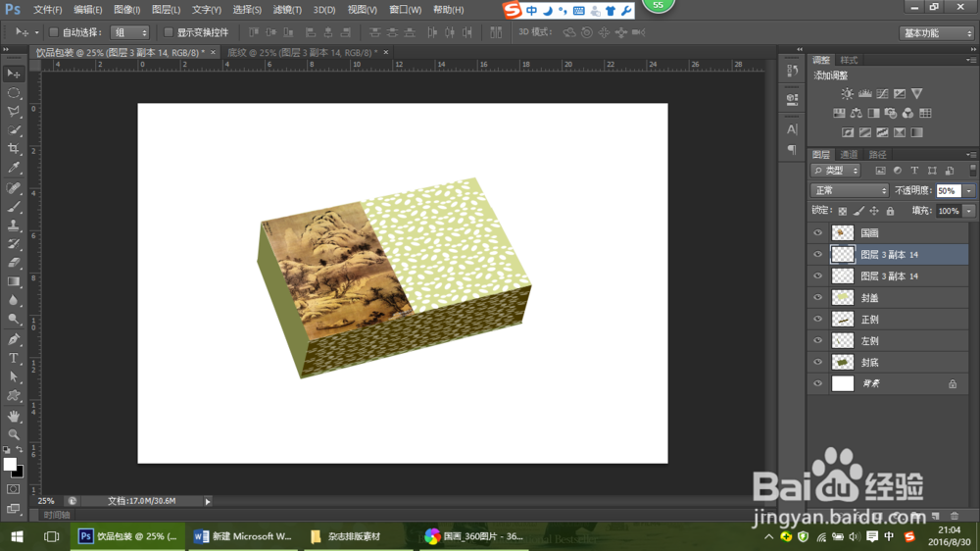
Task: Add a Hue/Saturation adjustment
Action: 839,113
